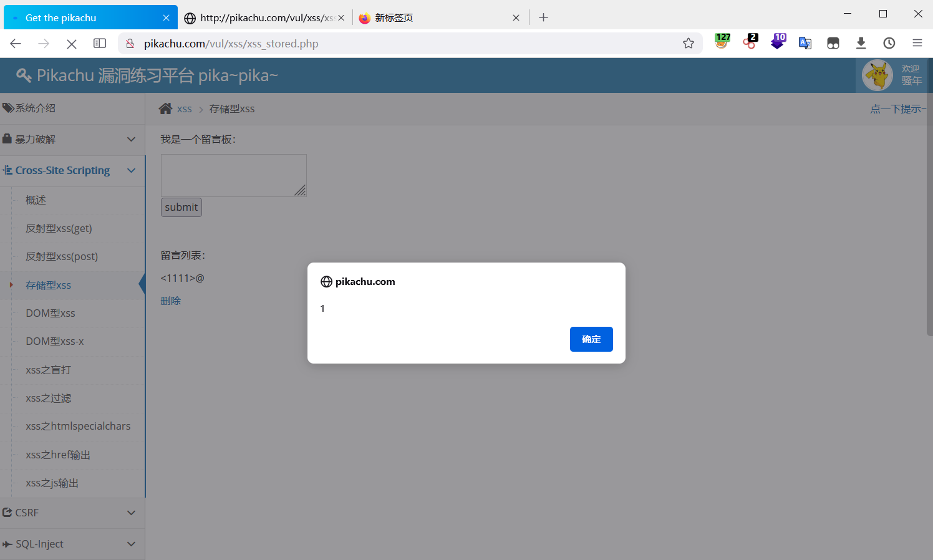
Task: Toggle the sidebar panel icon in toolbar
Action: coord(100,43)
